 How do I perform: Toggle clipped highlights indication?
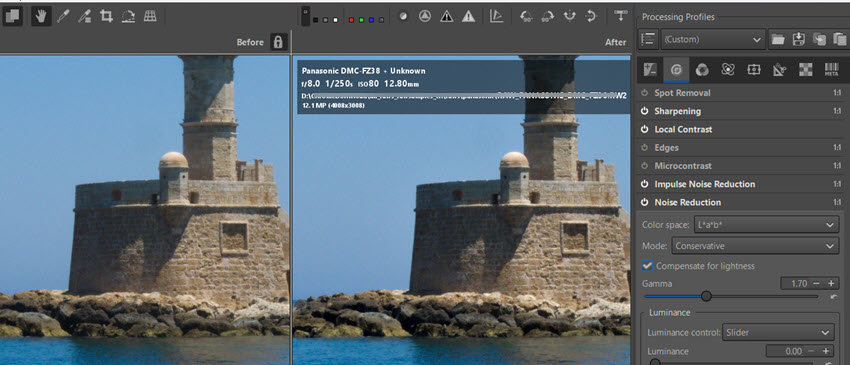click(468, 16)
